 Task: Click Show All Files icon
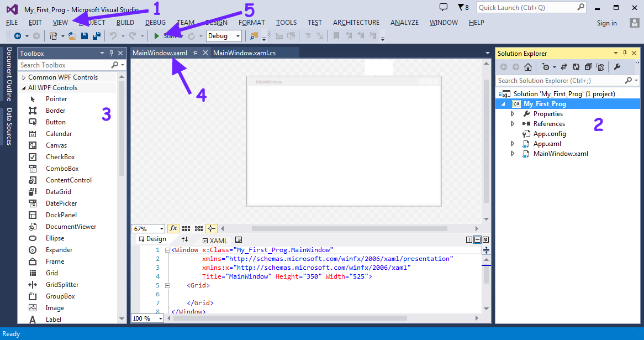click(x=600, y=67)
